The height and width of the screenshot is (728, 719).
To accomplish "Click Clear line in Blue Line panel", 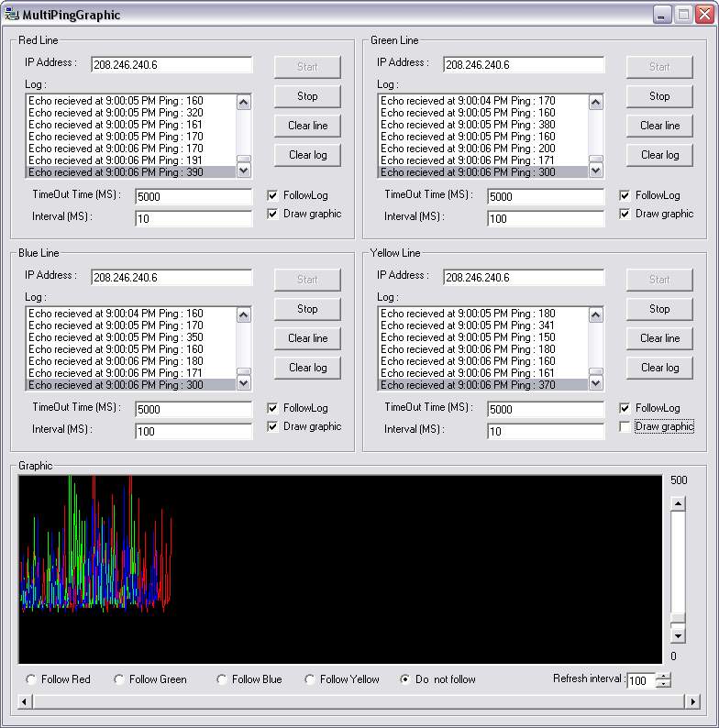I will click(x=307, y=338).
